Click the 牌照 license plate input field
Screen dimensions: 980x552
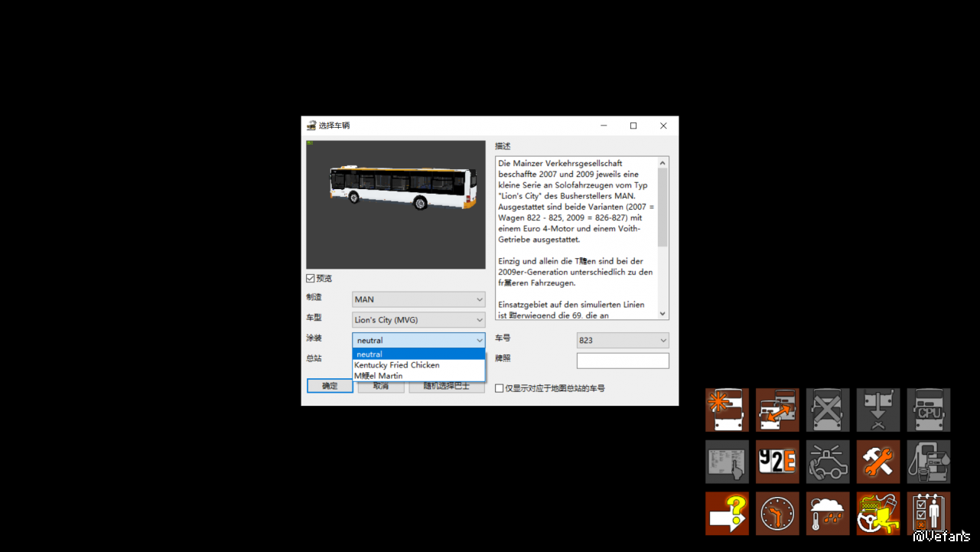point(622,361)
